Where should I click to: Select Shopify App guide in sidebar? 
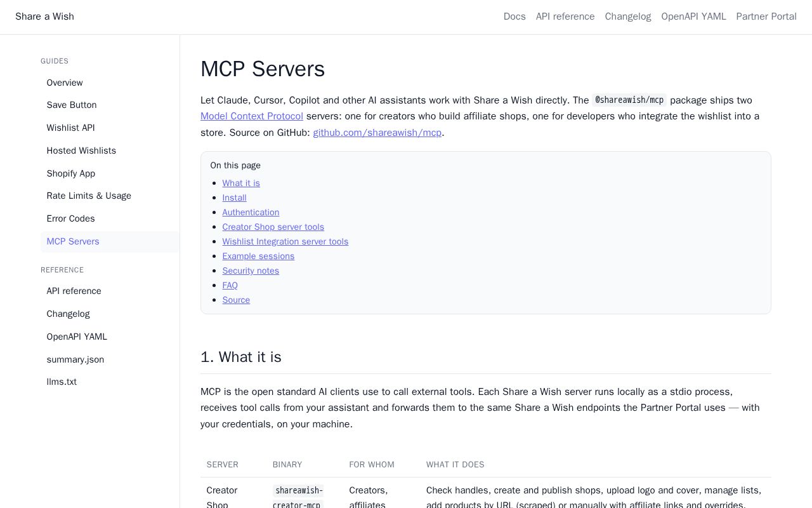tap(110, 173)
